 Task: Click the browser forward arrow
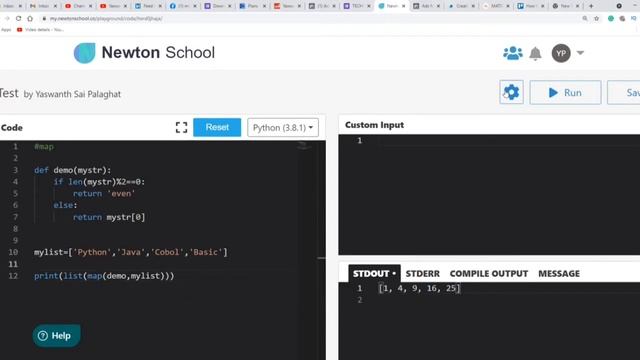7,18
